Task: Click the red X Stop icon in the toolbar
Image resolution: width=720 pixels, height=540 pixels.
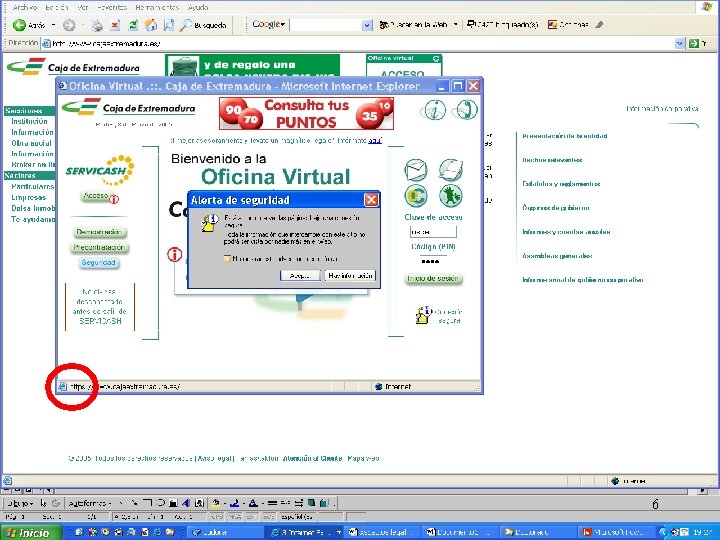Action: pos(115,25)
